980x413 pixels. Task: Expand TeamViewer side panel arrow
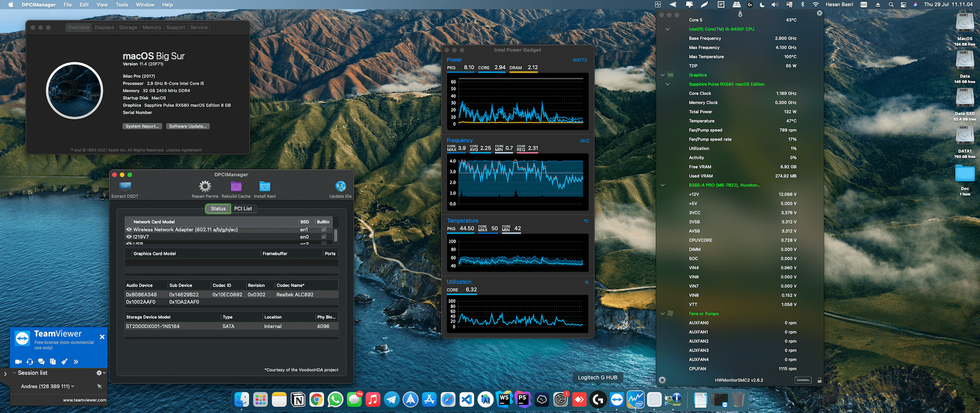(x=5, y=374)
